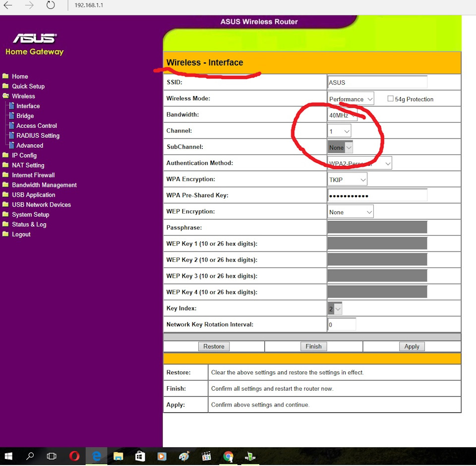Open File Explorer from taskbar
The image size is (476, 466).
(118, 456)
